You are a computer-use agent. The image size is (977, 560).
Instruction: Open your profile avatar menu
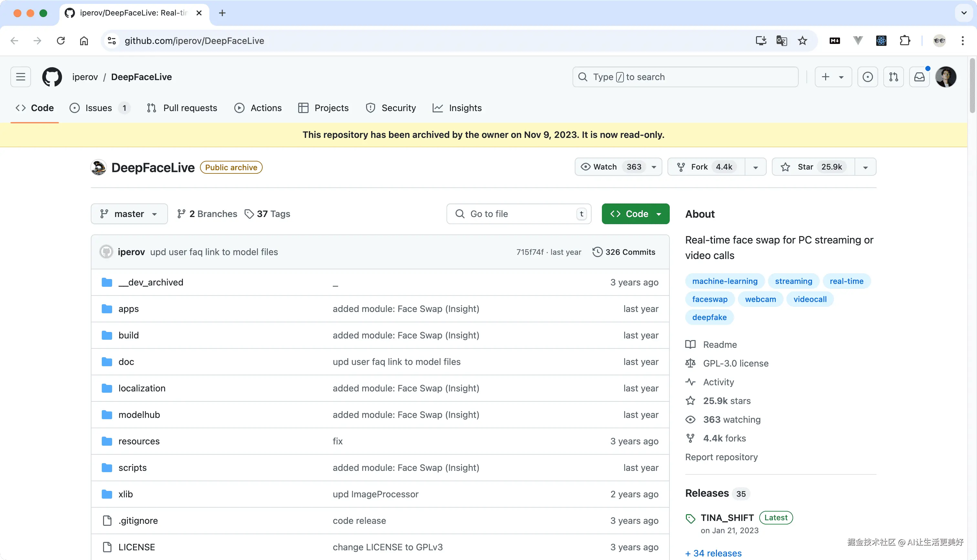click(946, 77)
